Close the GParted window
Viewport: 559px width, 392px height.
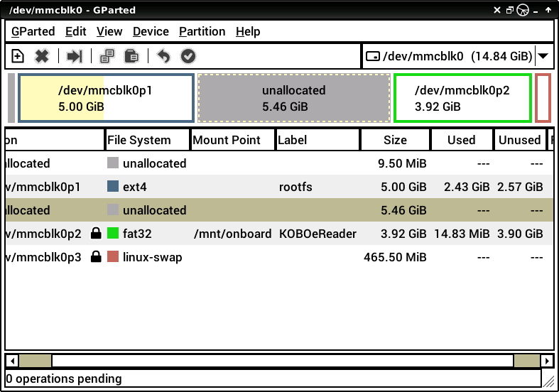[x=497, y=10]
